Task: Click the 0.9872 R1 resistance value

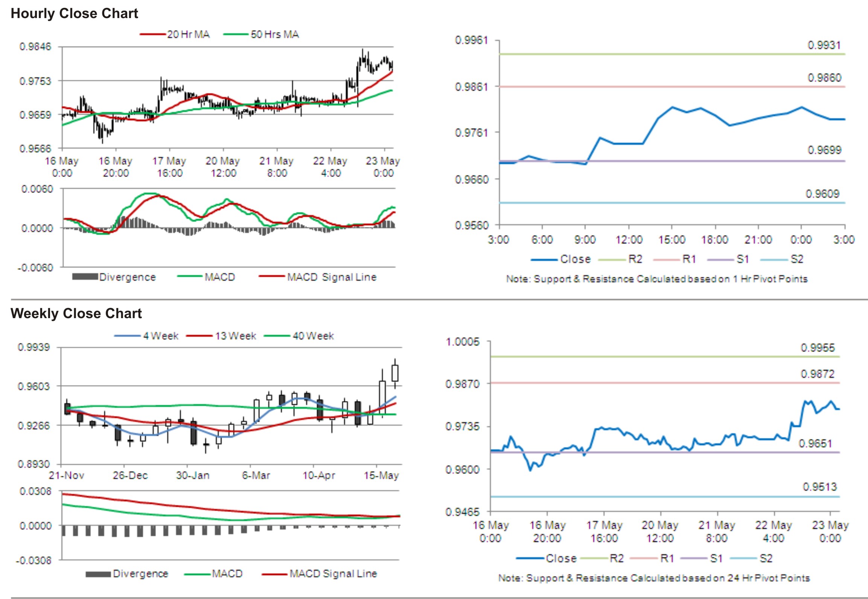Action: click(x=818, y=374)
